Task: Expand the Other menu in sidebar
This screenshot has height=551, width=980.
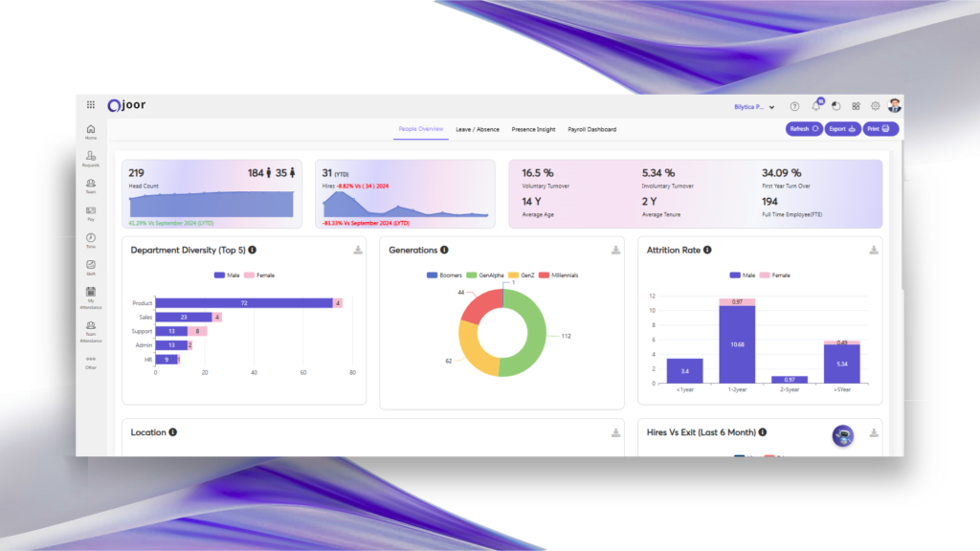Action: pos(90,361)
